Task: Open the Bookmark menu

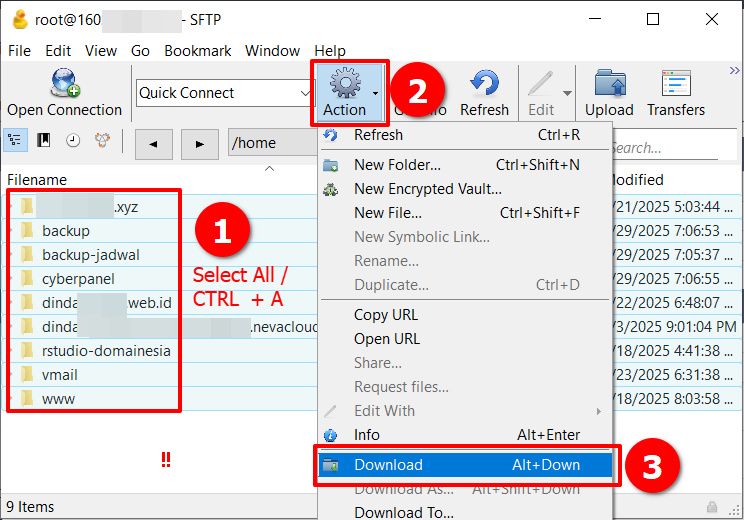Action: (197, 50)
